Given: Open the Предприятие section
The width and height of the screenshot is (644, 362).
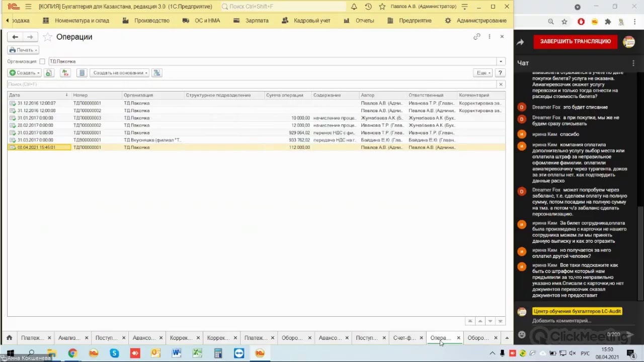Looking at the screenshot, I should [410, 21].
